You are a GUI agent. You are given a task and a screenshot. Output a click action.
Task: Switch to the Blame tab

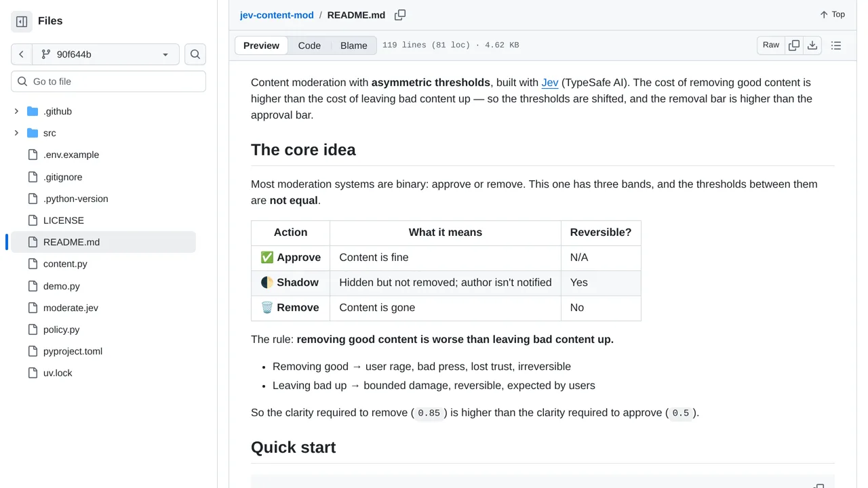[354, 45]
